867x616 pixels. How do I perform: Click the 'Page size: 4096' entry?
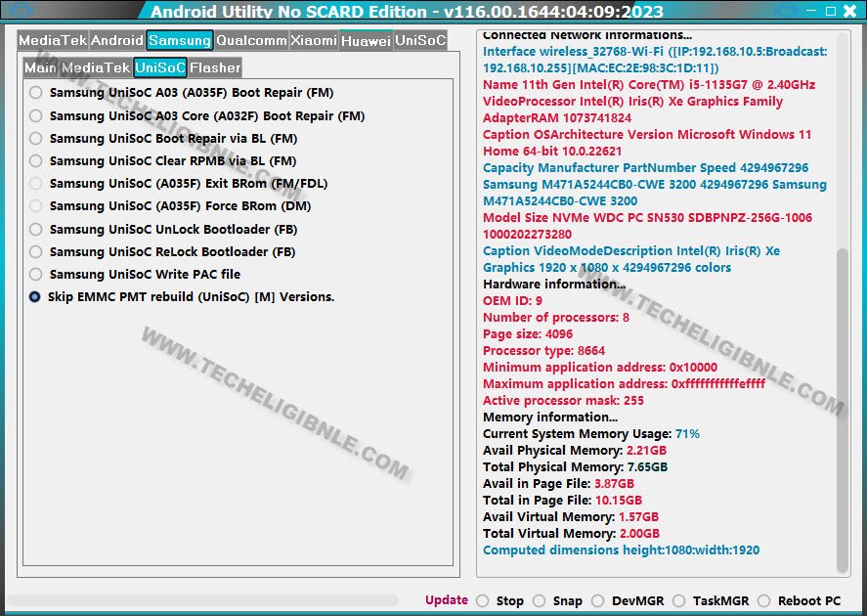528,333
